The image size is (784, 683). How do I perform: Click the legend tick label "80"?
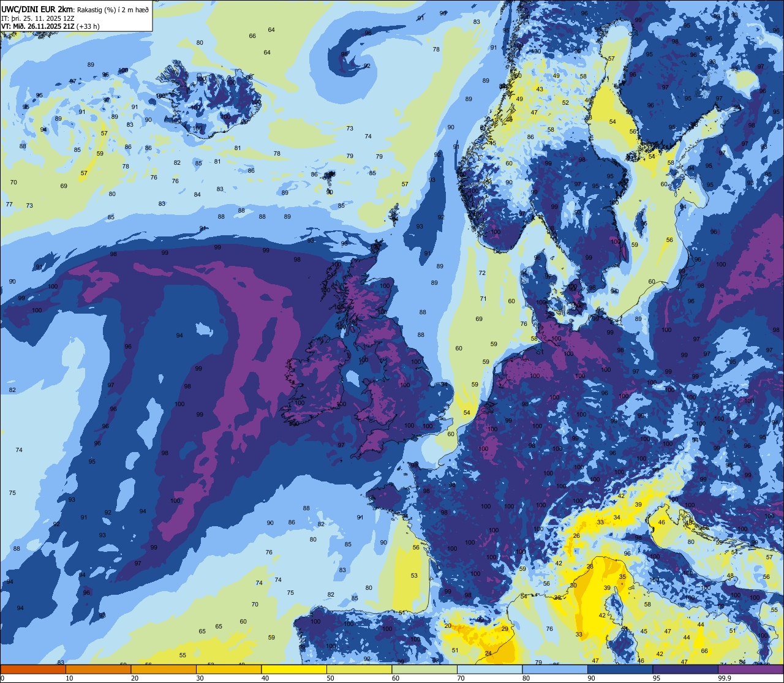pos(526,677)
